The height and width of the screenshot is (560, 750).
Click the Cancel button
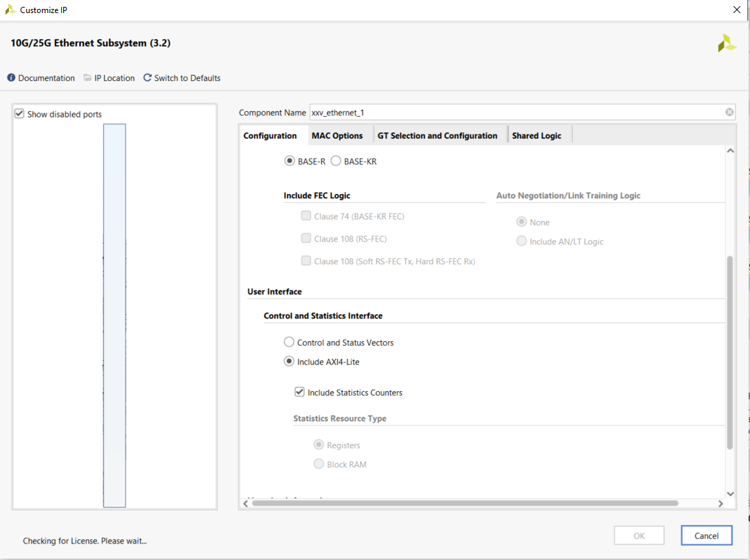[x=707, y=535]
